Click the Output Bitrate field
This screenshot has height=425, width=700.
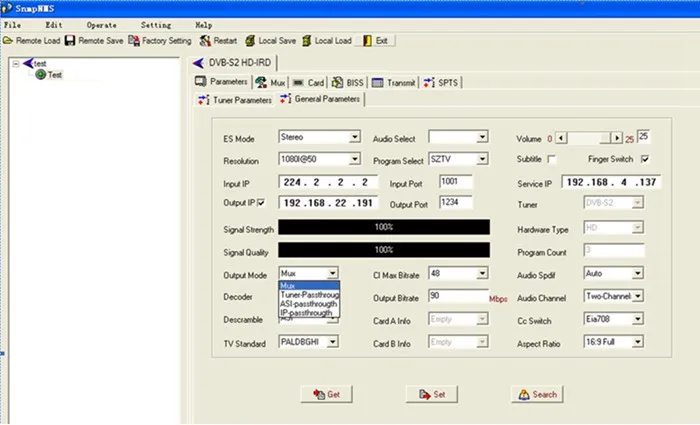tap(458, 296)
